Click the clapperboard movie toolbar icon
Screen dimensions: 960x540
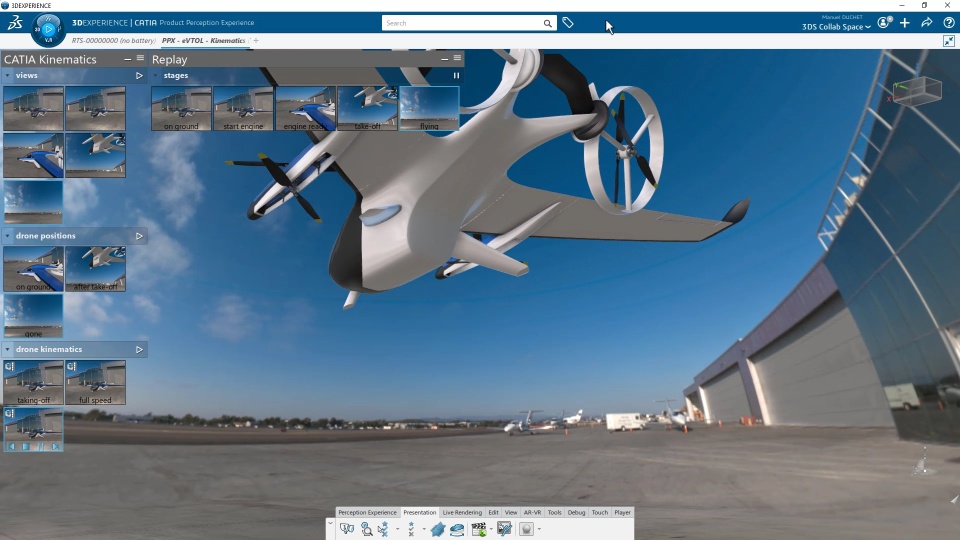click(479, 529)
